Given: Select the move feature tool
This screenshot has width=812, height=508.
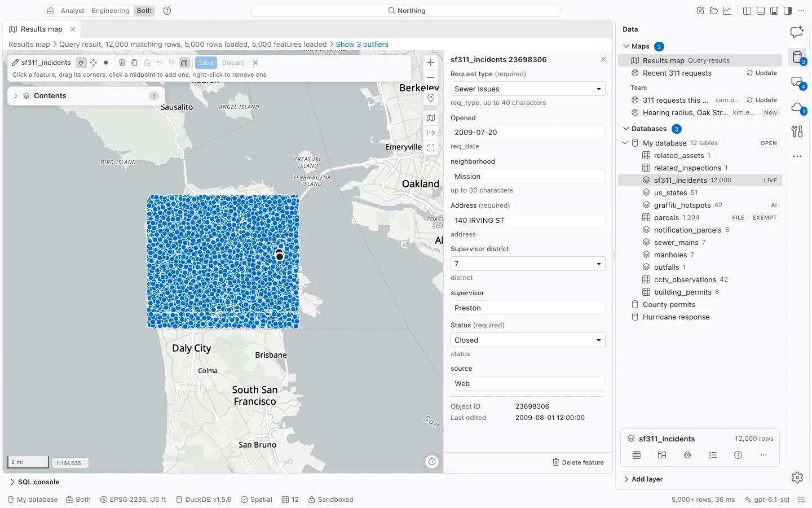Looking at the screenshot, I should click(x=94, y=63).
